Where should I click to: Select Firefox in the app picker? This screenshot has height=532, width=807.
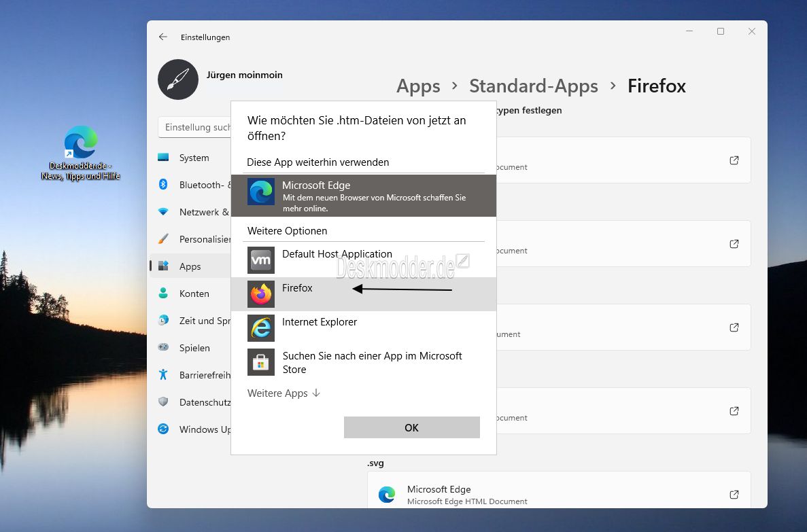[363, 294]
